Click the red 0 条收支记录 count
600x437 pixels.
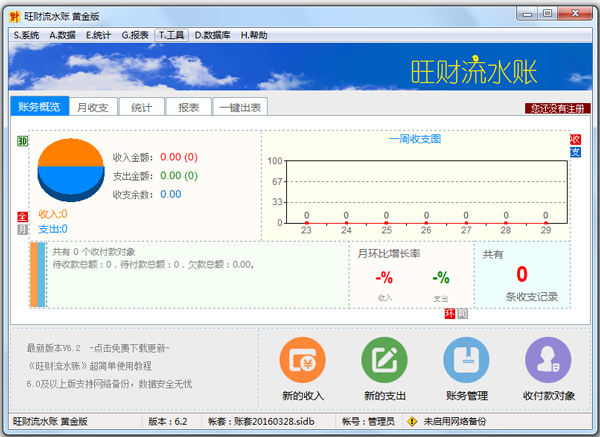522,274
